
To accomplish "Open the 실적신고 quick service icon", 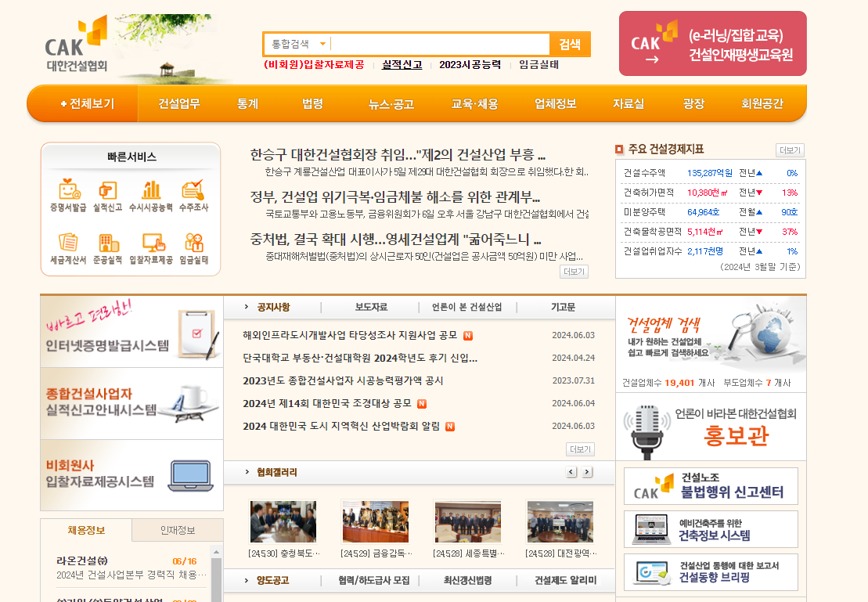I will coord(107,196).
